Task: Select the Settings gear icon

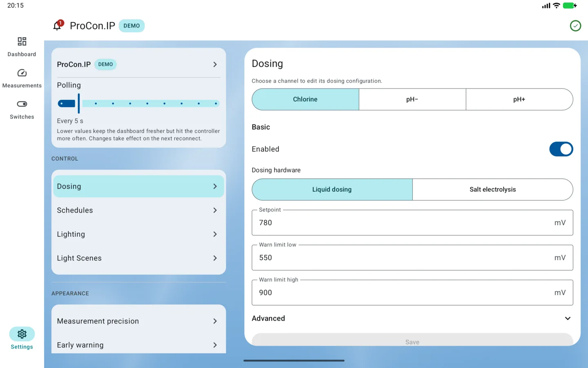Action: coord(22,334)
